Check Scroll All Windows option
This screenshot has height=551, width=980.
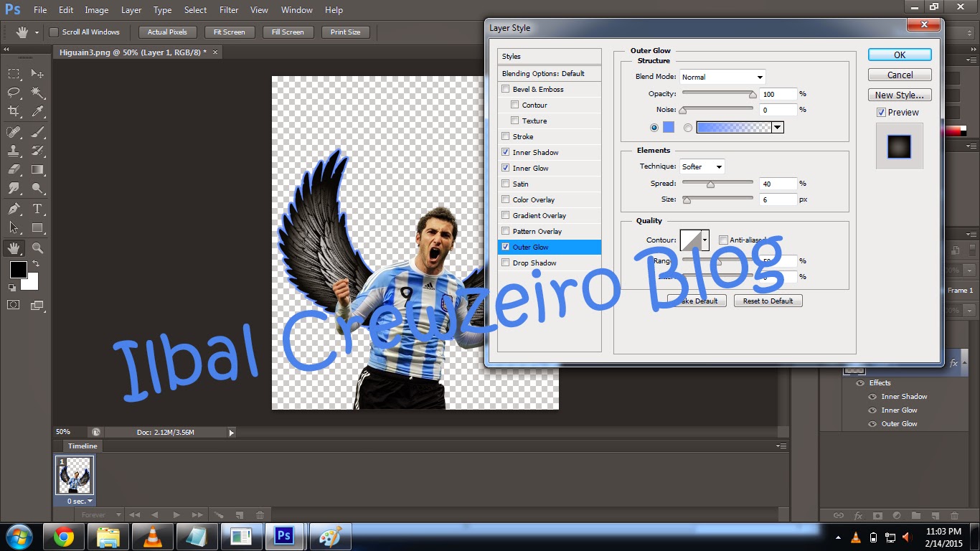(53, 32)
